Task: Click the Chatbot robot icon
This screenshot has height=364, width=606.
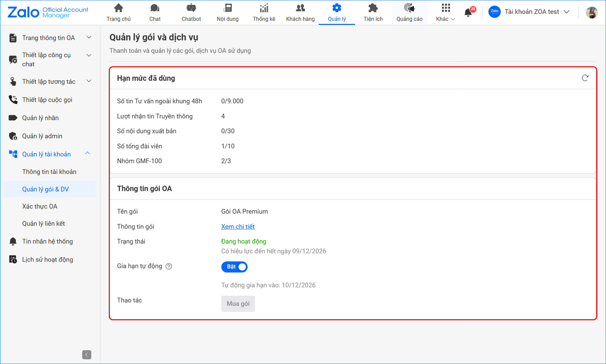Action: [191, 8]
